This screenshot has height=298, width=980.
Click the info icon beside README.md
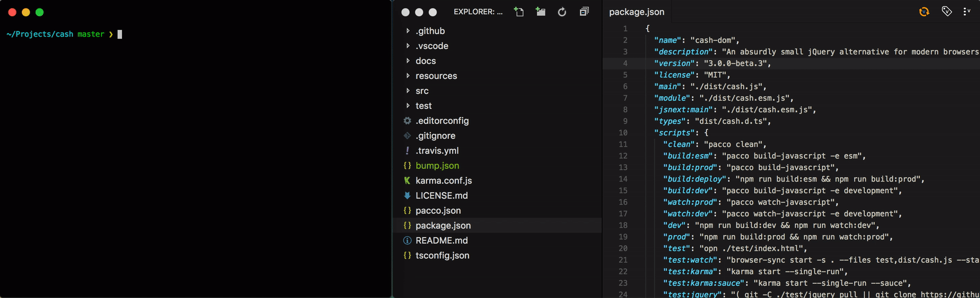[407, 240]
